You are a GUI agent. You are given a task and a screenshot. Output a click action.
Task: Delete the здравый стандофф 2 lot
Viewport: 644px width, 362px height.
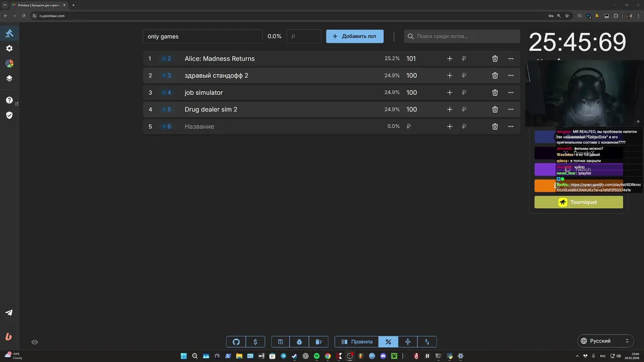click(495, 75)
